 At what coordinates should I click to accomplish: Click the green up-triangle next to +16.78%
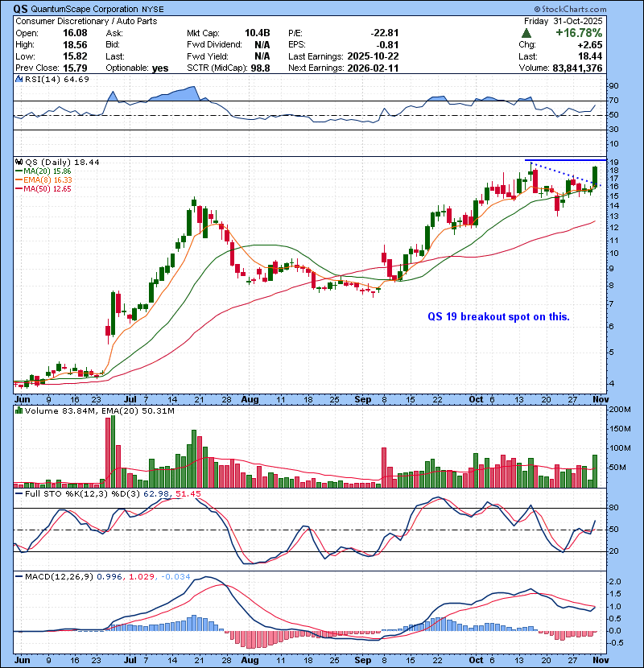tap(526, 33)
